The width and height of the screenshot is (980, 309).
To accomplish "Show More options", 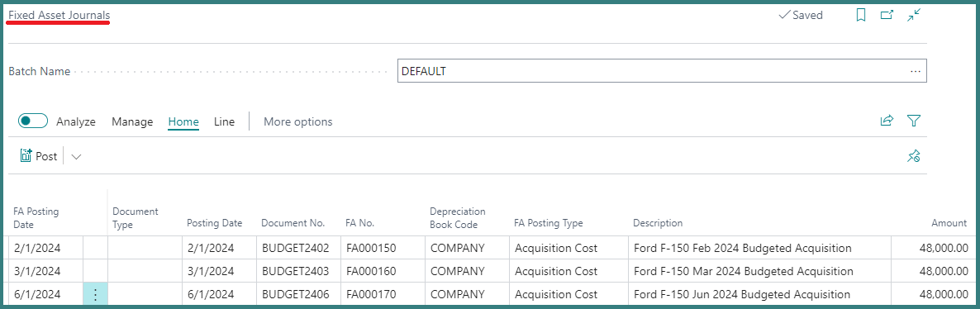I will (298, 122).
